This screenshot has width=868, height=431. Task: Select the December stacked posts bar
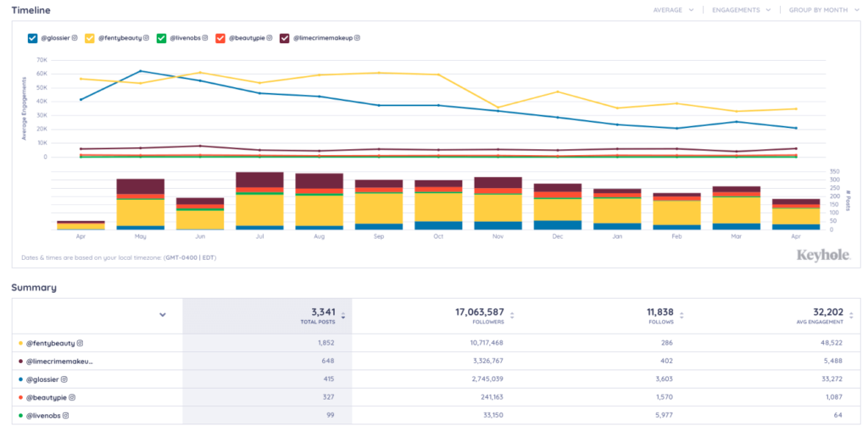pyautogui.click(x=558, y=207)
